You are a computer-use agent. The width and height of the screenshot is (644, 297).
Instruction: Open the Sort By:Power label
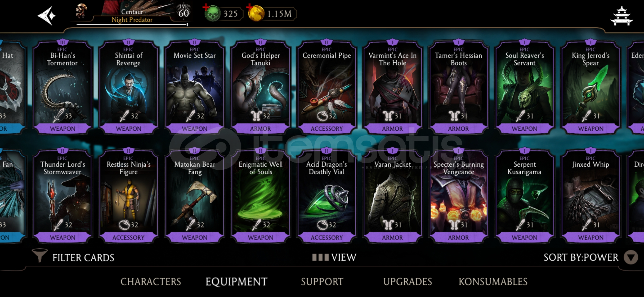click(581, 257)
